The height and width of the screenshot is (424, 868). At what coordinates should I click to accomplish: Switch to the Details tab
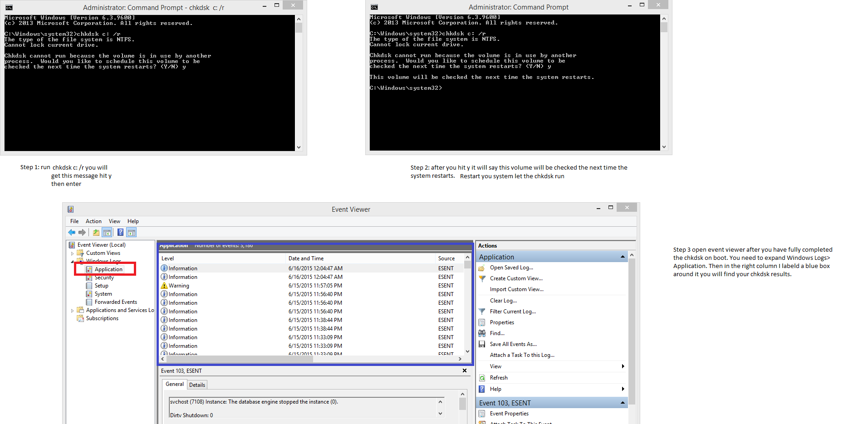(197, 385)
